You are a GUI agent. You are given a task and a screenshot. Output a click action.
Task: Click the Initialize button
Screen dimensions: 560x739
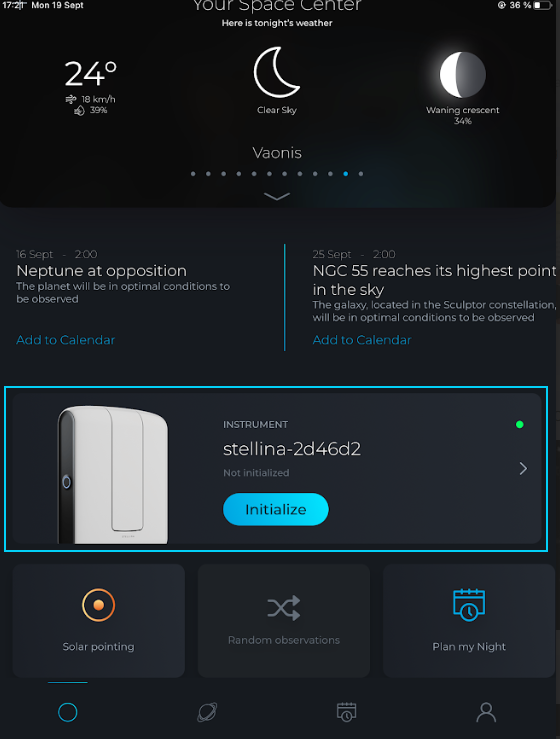pyautogui.click(x=276, y=509)
